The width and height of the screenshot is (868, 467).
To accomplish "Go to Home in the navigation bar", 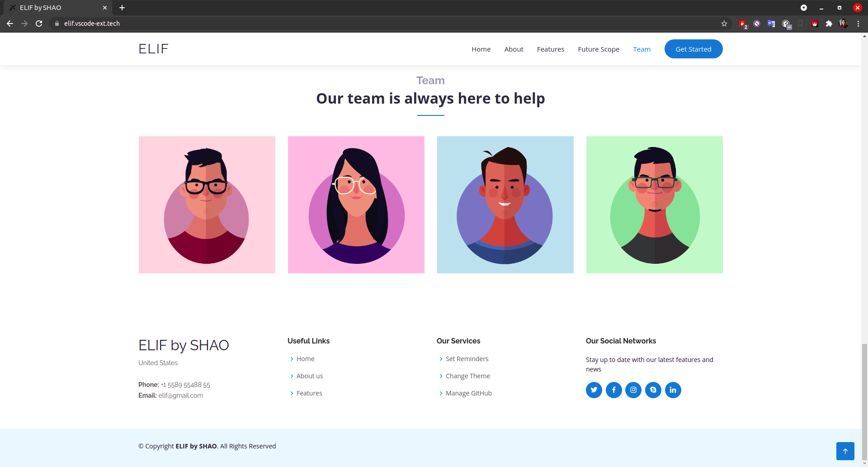I will (481, 49).
